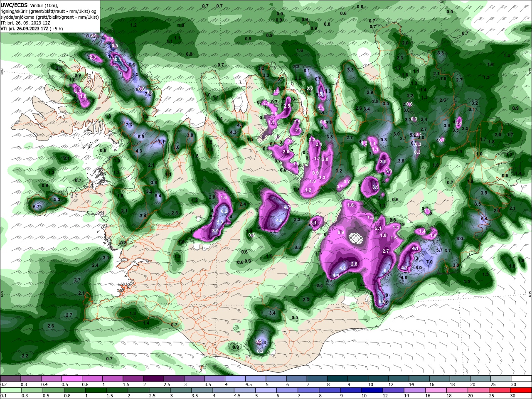Click the 5.7 precipitation value on the map
This screenshot has height=399, width=532.
click(440, 250)
